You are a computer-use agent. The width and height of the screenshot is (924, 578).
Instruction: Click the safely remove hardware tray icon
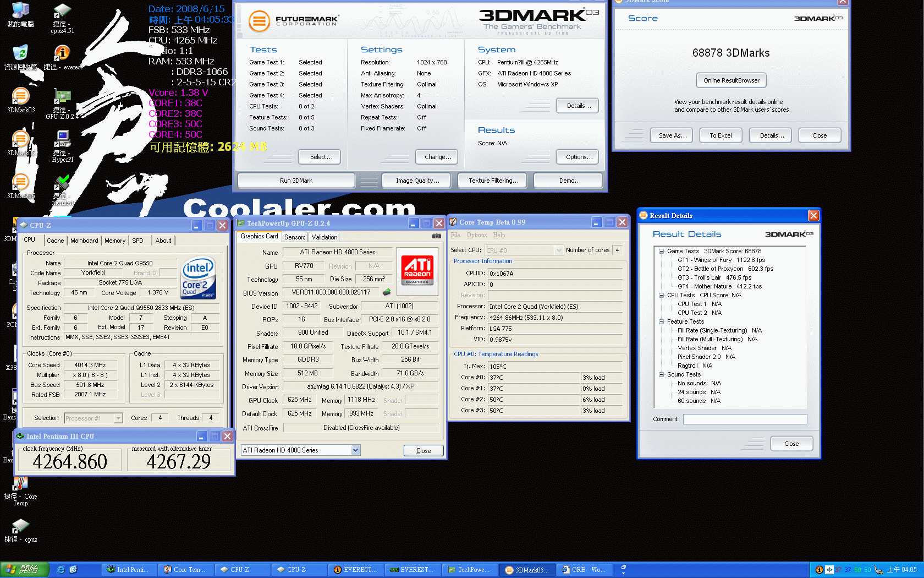pos(878,570)
